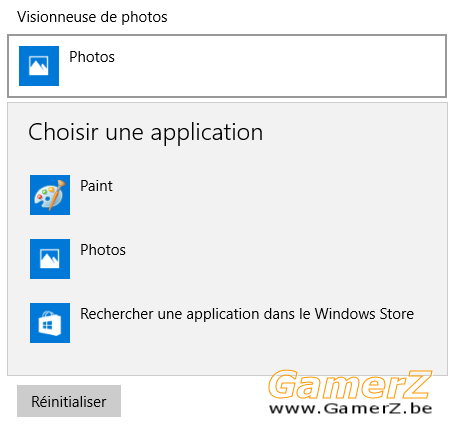Click the Réinitialiser button

(69, 401)
